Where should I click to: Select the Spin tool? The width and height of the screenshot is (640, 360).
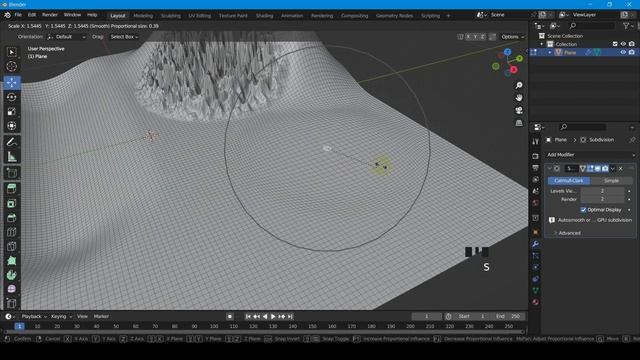[11, 275]
